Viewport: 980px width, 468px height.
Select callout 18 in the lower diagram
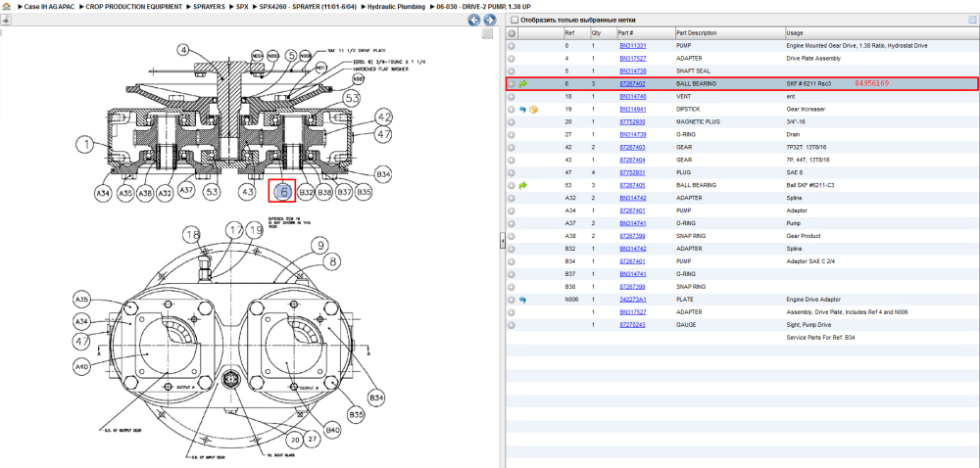[x=192, y=235]
